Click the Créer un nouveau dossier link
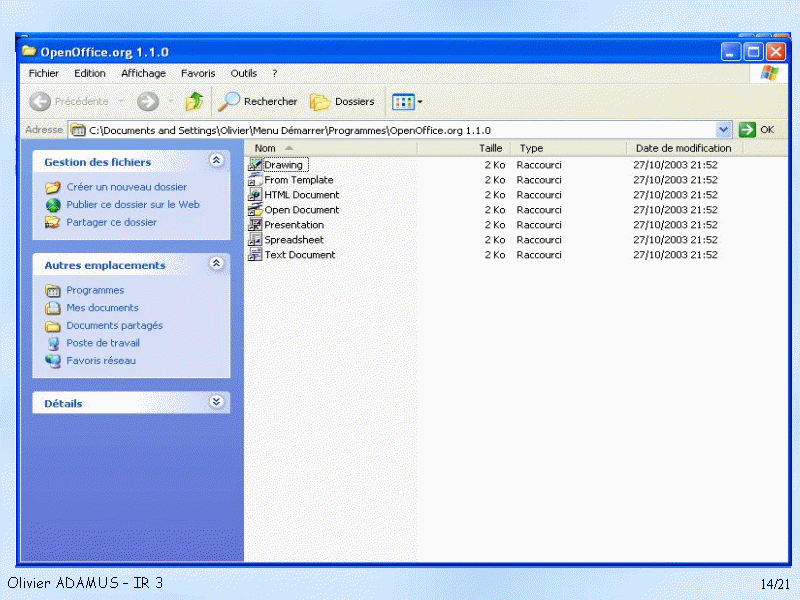This screenshot has height=600, width=800. pyautogui.click(x=127, y=187)
